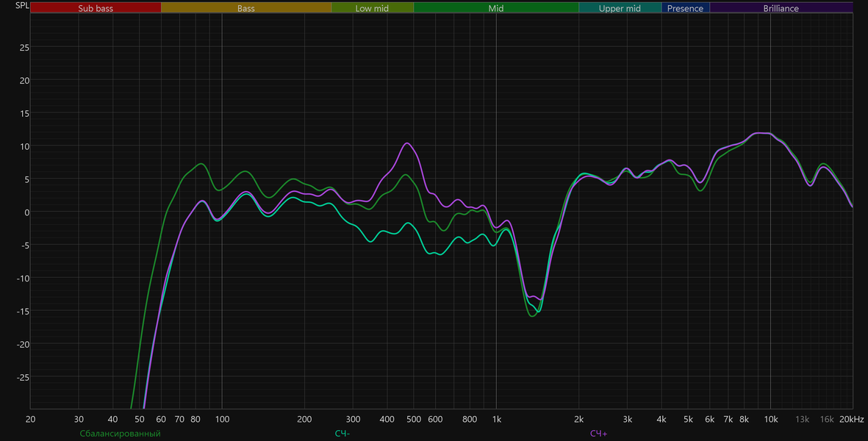
Task: Click the 2k frequency axis label
Action: (578, 420)
